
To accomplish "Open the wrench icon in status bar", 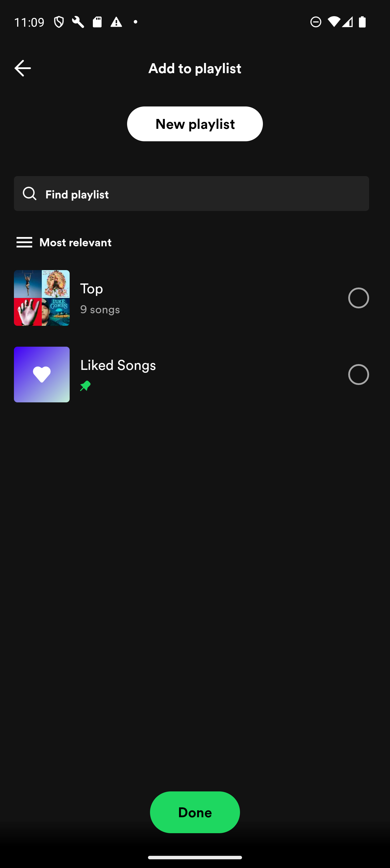I will 78,22.
